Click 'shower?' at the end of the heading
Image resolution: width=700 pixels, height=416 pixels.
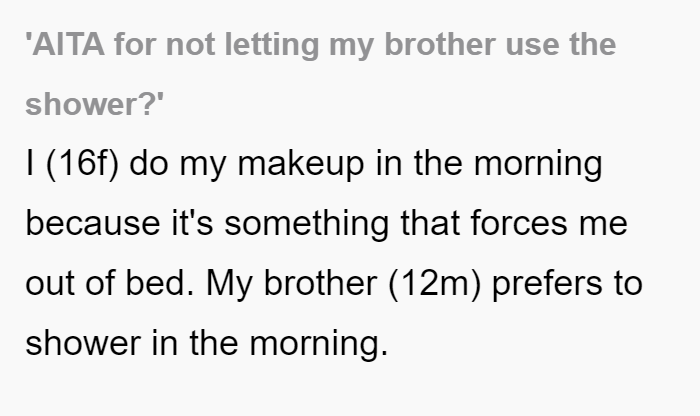(x=95, y=104)
